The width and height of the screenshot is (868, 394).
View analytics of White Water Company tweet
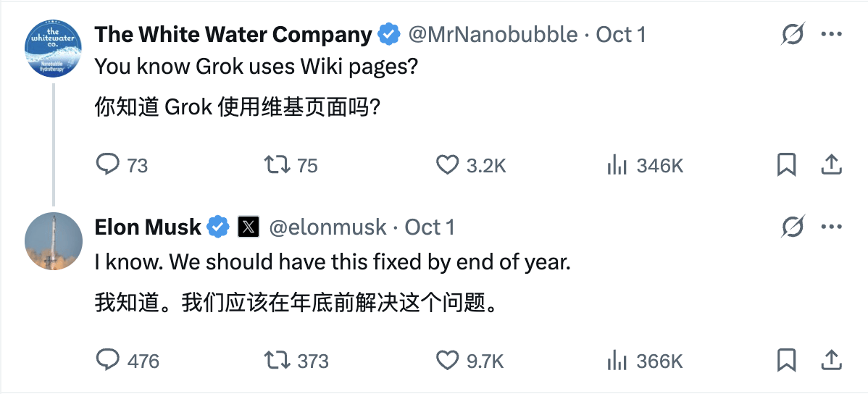coord(617,166)
